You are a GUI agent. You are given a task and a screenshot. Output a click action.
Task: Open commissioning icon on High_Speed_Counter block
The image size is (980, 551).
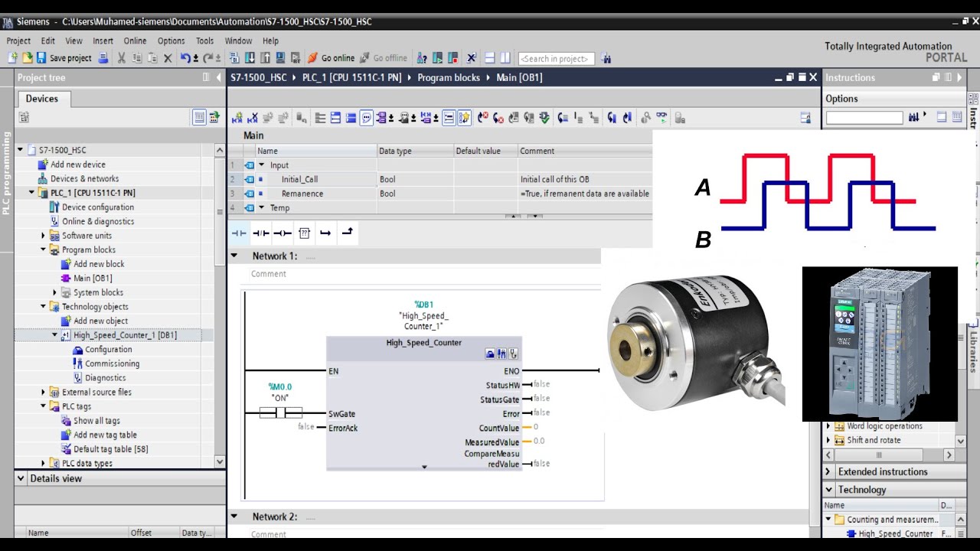pos(501,354)
